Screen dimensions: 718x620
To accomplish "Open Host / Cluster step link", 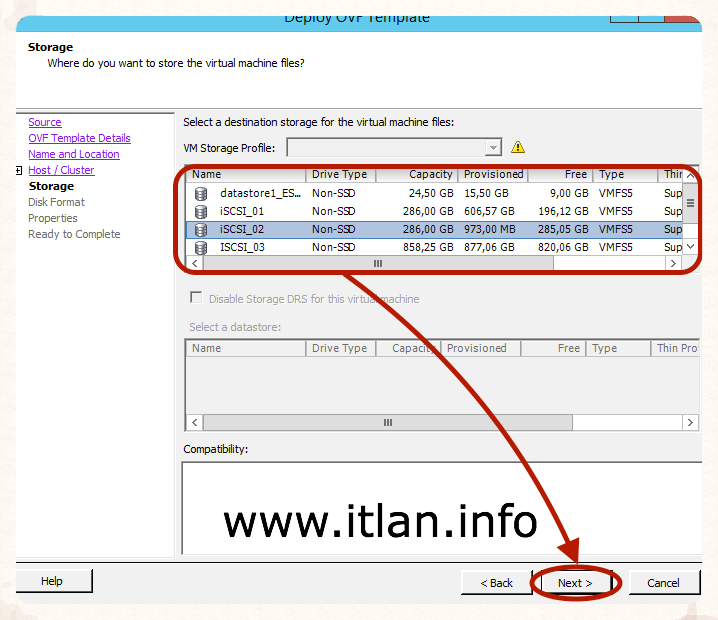I will pos(61,170).
